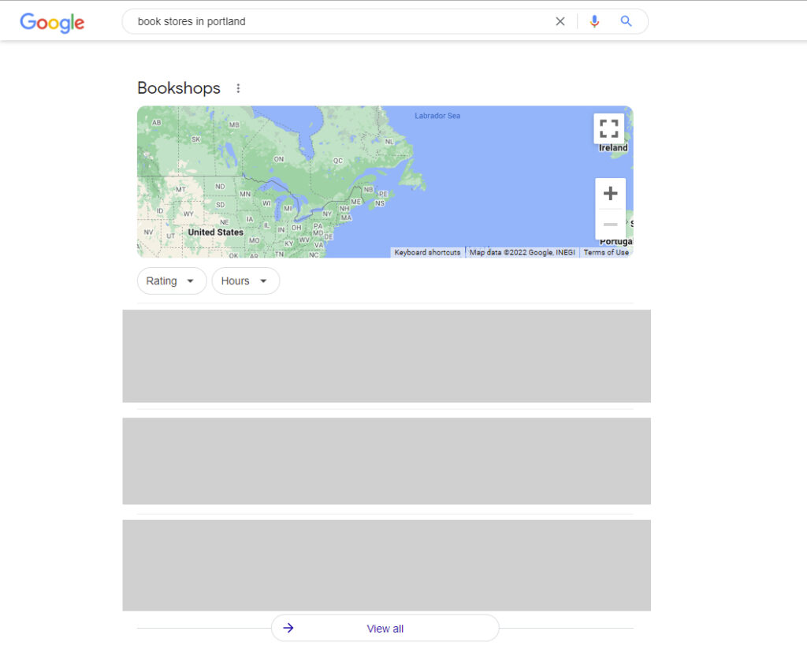The height and width of the screenshot is (672, 807).
Task: Open the Terms of Use link
Action: tap(606, 253)
